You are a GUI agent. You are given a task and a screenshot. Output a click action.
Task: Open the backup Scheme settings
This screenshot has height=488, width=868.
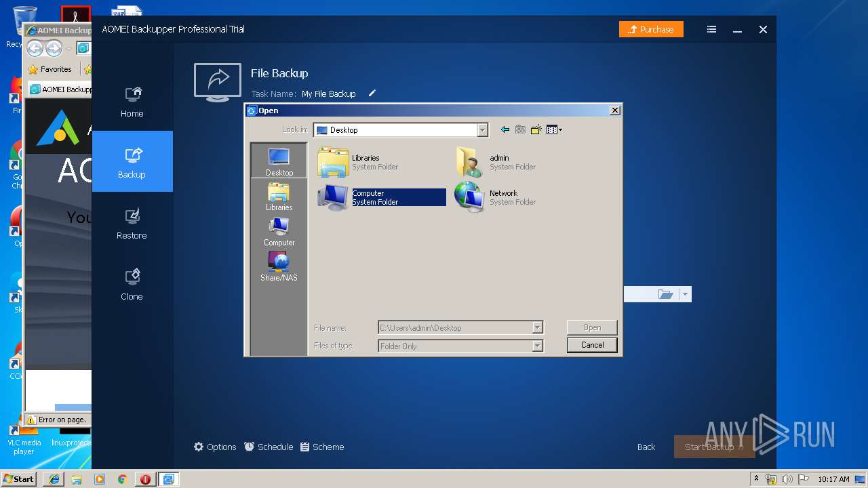click(322, 447)
